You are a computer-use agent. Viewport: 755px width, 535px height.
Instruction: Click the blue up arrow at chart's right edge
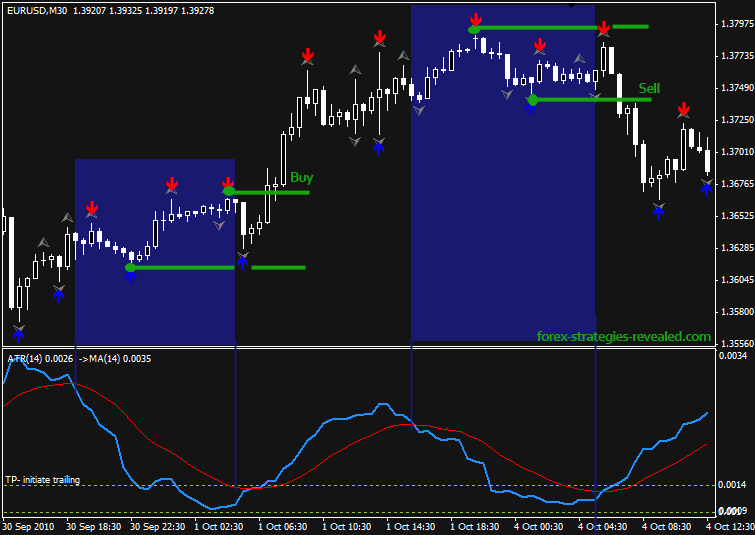pyautogui.click(x=706, y=190)
